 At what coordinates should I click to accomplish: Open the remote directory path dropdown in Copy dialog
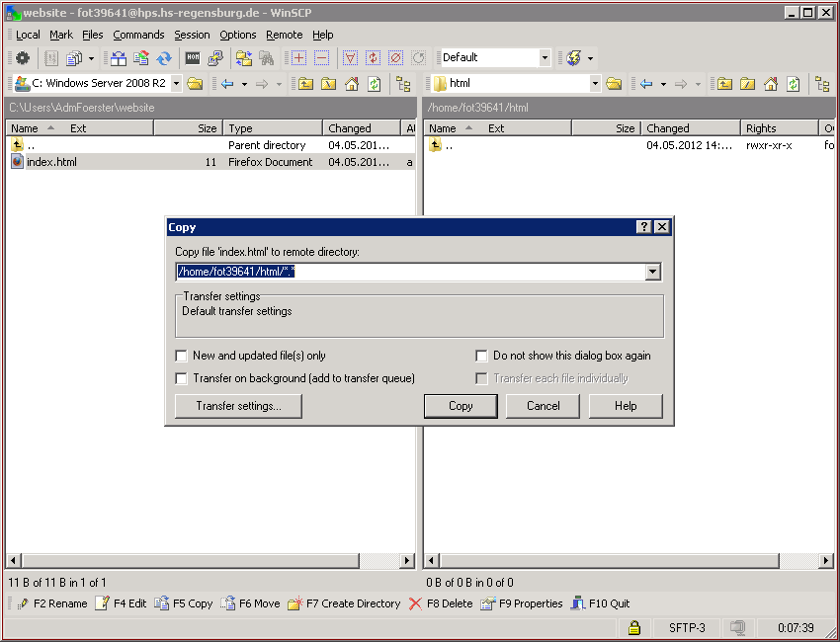652,272
